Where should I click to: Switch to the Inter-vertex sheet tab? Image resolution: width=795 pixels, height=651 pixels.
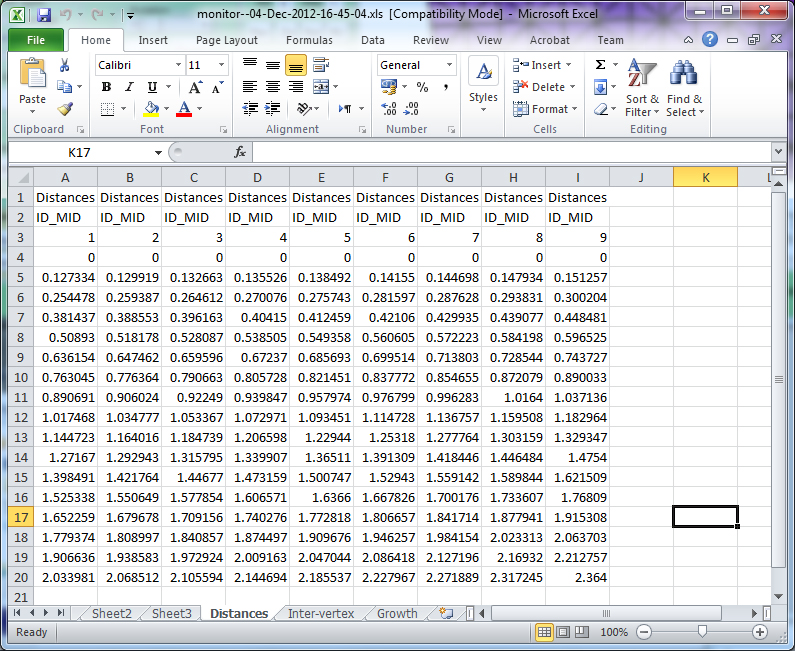[x=320, y=613]
